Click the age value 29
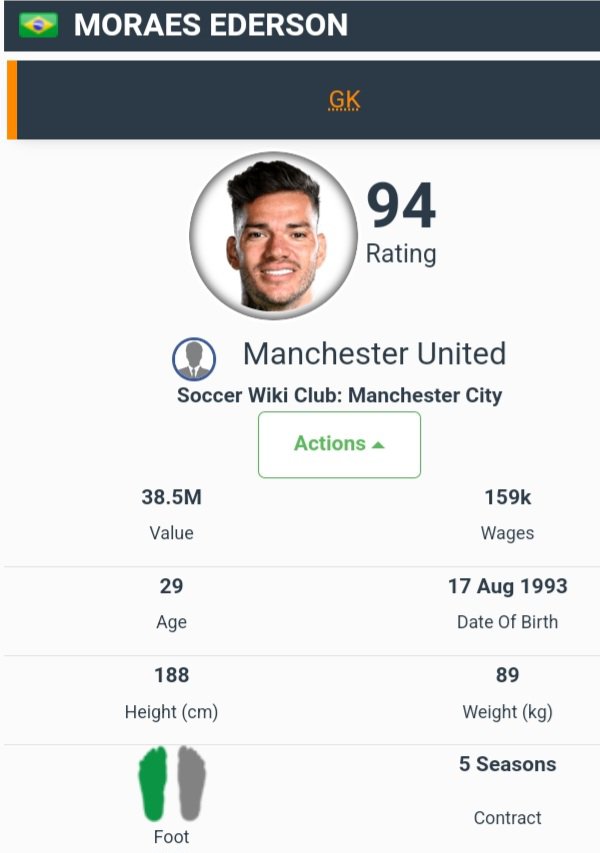 [x=171, y=586]
